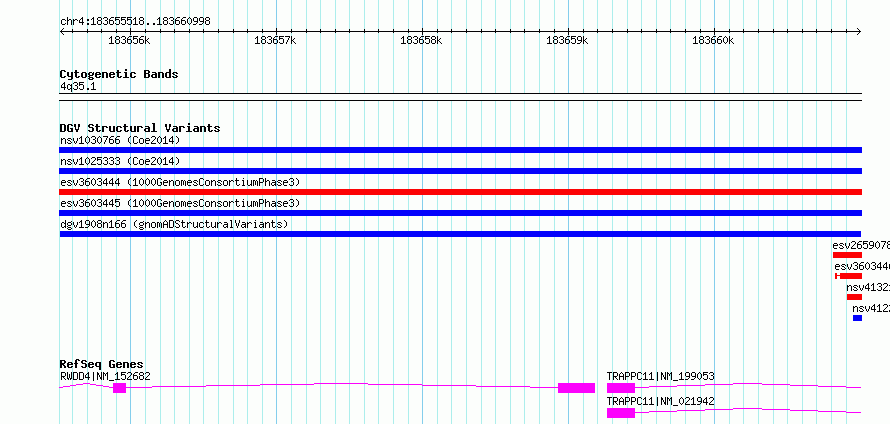
Task: Click the esv2659078 red variant bar
Action: [847, 255]
